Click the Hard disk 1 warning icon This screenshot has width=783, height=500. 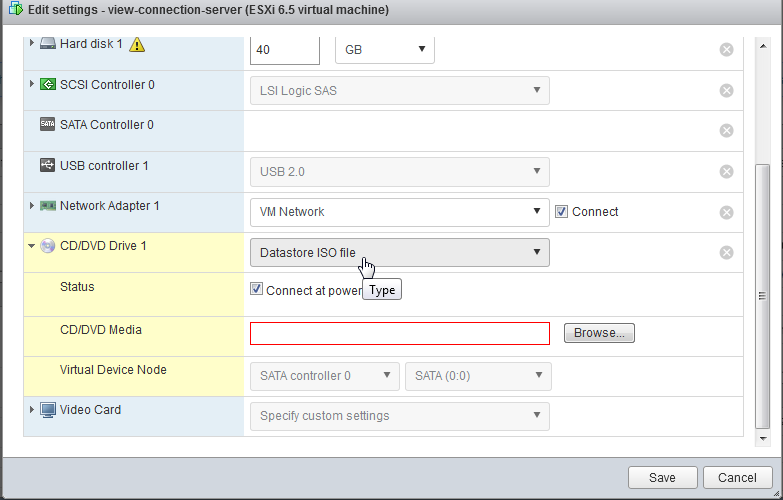click(137, 45)
